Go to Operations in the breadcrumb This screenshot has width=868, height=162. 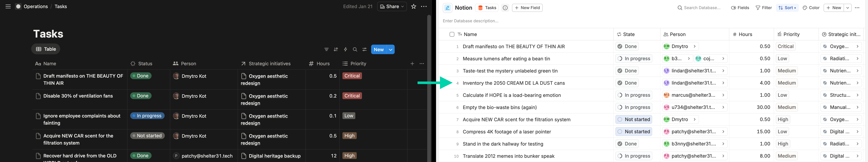coord(35,6)
